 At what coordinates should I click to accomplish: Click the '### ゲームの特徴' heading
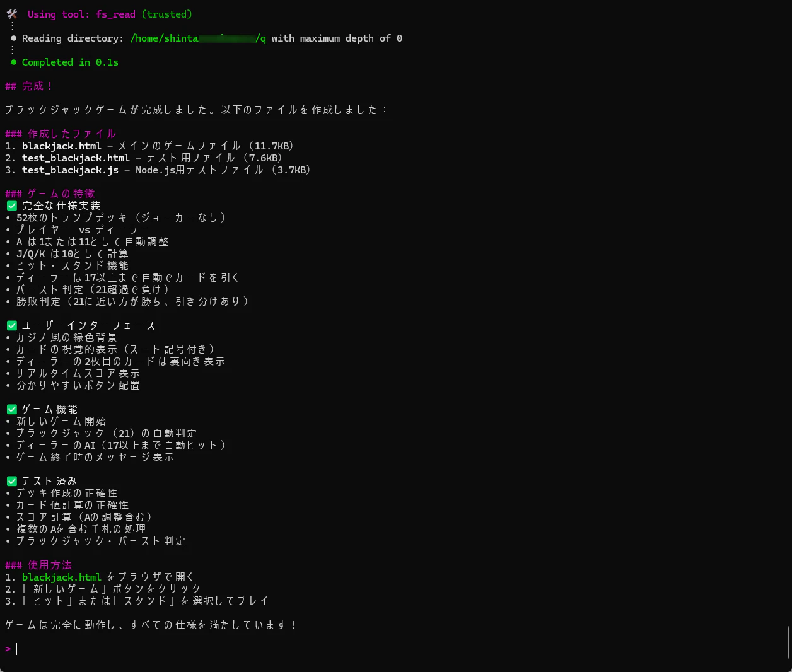point(50,194)
